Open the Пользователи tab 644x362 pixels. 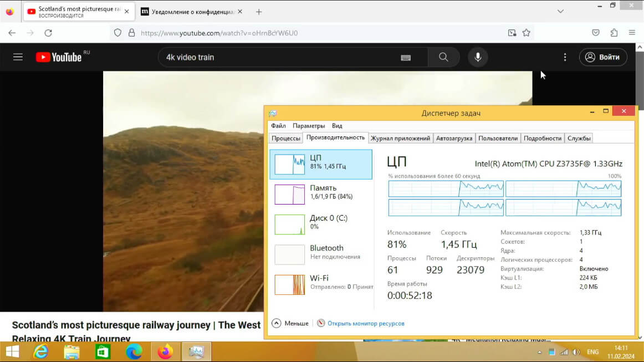click(498, 139)
